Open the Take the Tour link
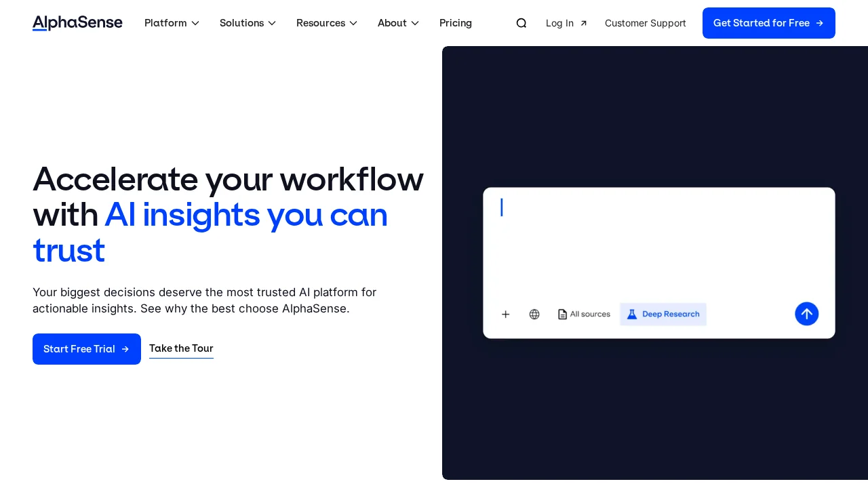Image resolution: width=868 pixels, height=488 pixels. point(181,348)
